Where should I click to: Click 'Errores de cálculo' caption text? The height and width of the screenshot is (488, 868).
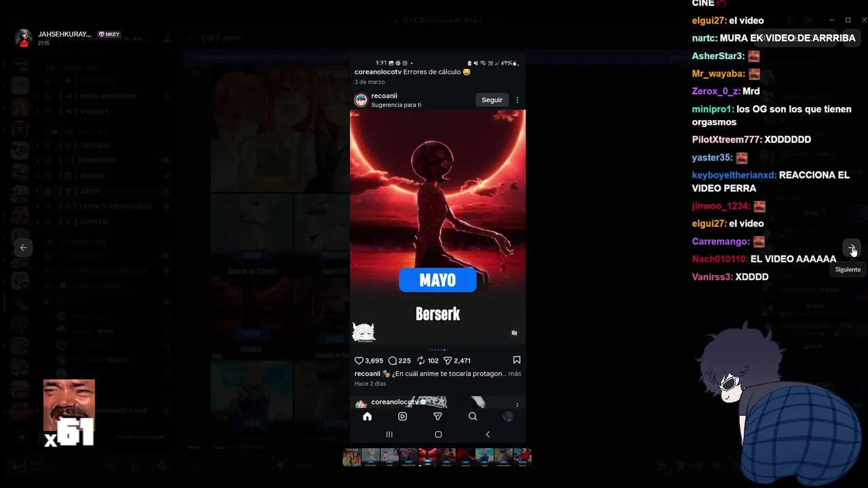(432, 72)
